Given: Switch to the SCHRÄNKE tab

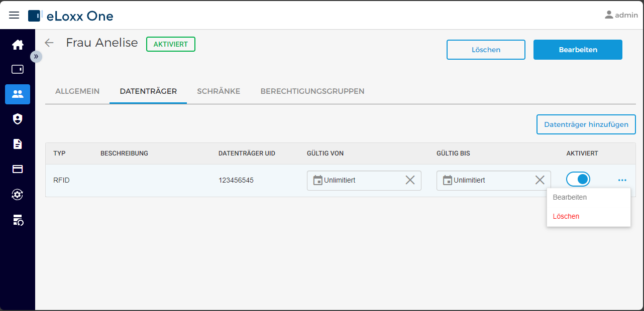Looking at the screenshot, I should (x=219, y=91).
